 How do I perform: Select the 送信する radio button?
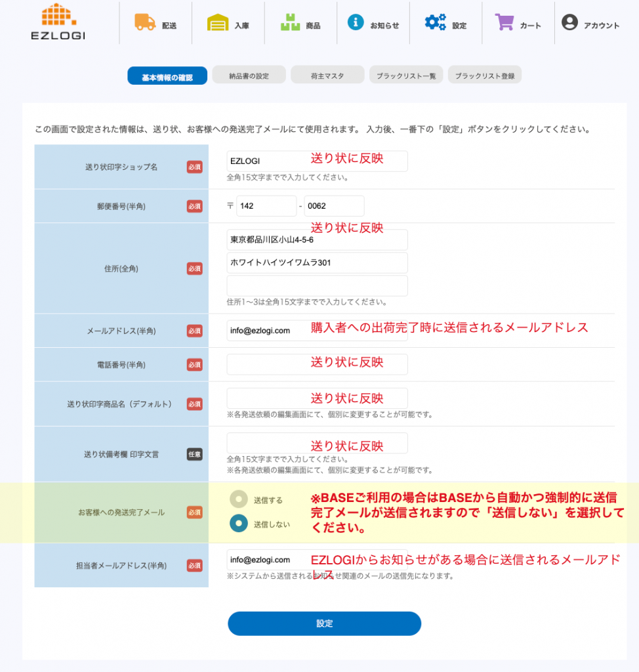click(239, 499)
